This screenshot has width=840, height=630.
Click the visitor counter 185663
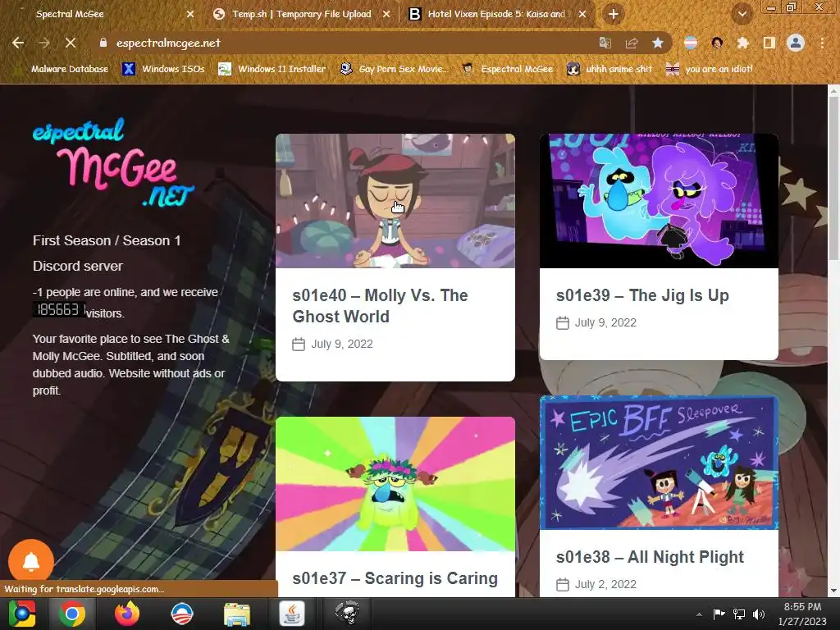click(x=59, y=309)
